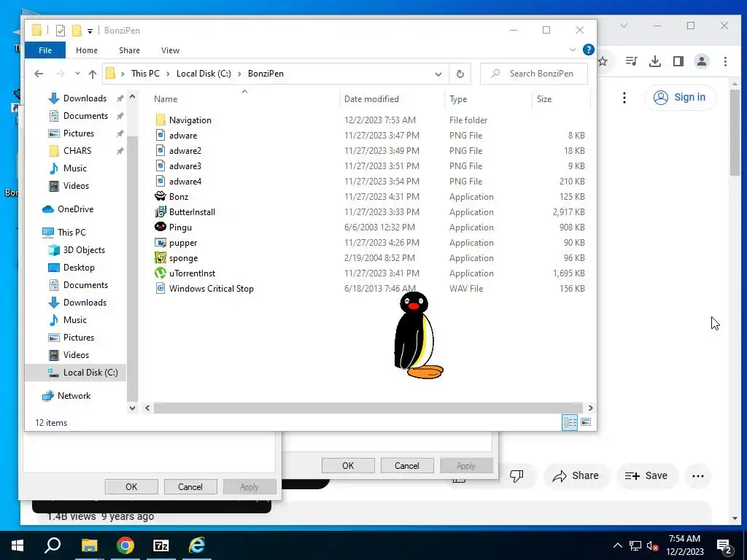Expand the address bar history dropdown
The height and width of the screenshot is (560, 747).
[438, 74]
